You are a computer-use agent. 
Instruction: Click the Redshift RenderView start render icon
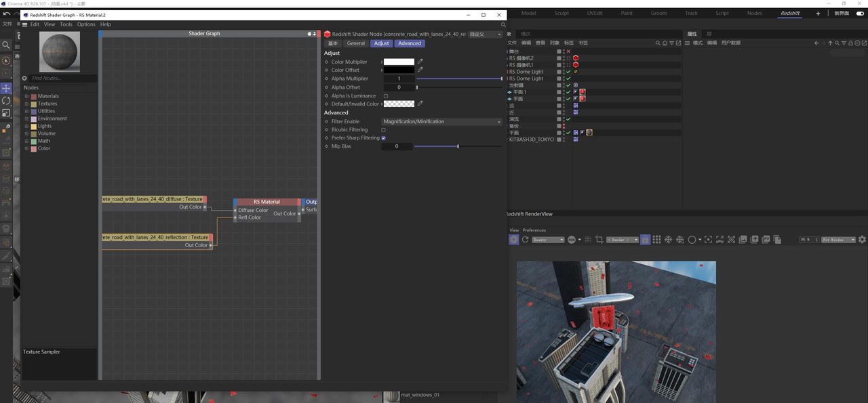click(513, 240)
